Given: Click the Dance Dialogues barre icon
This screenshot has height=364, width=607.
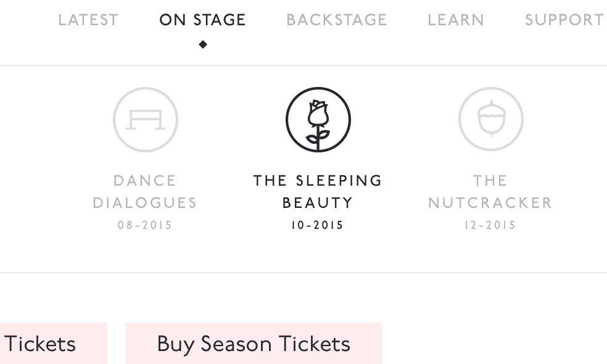Looking at the screenshot, I should click(x=146, y=120).
